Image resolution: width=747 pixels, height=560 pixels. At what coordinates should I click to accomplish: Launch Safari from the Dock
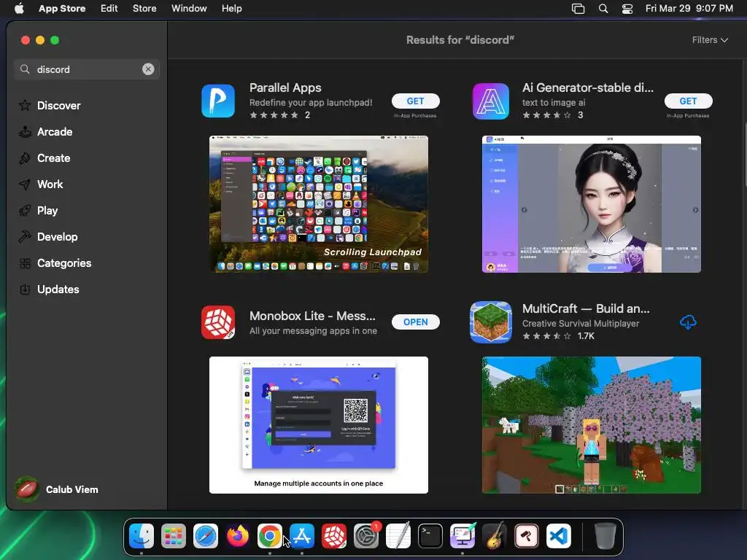click(205, 536)
